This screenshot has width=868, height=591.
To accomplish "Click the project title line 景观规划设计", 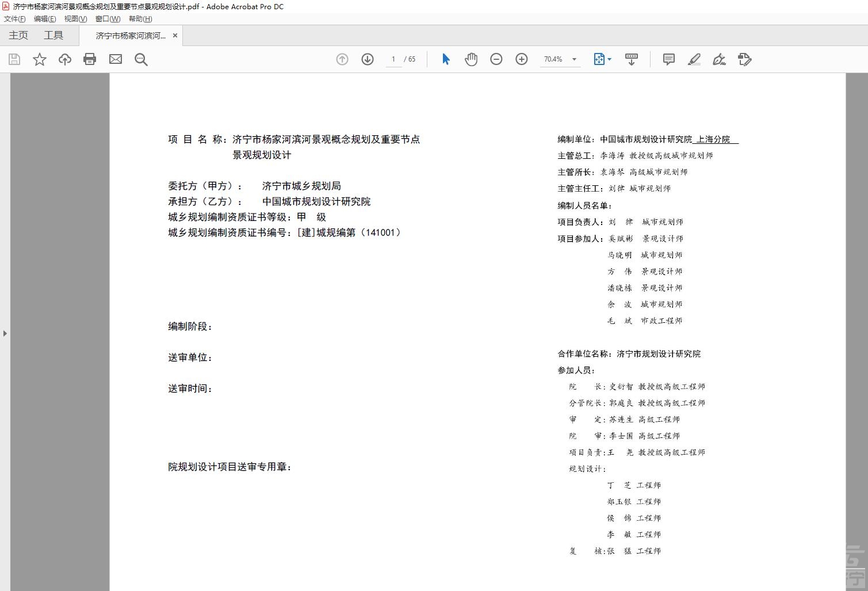I will [262, 155].
